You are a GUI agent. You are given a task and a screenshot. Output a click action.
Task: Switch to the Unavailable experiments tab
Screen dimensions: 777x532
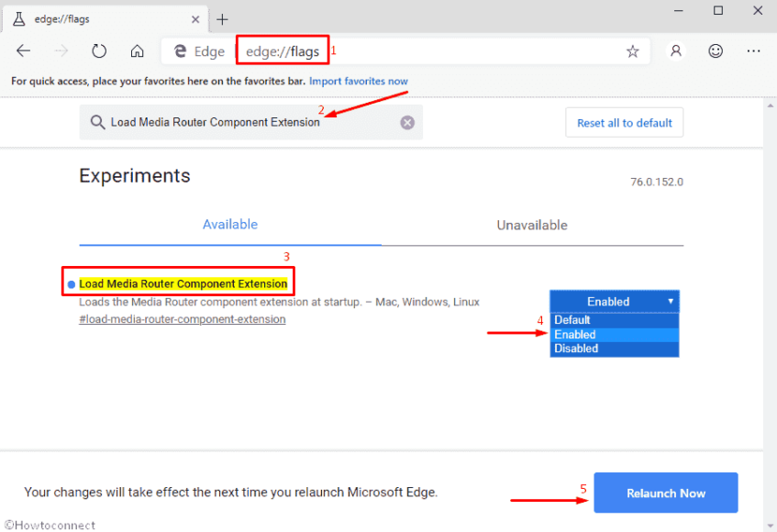pos(532,225)
